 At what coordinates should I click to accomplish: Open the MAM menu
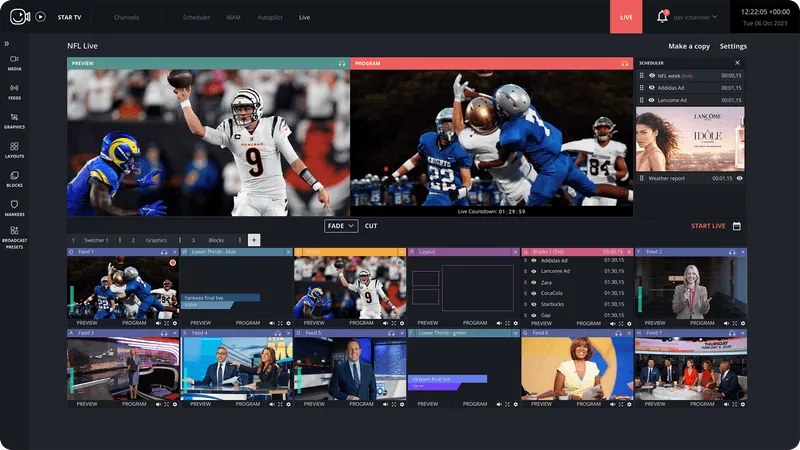pyautogui.click(x=233, y=17)
